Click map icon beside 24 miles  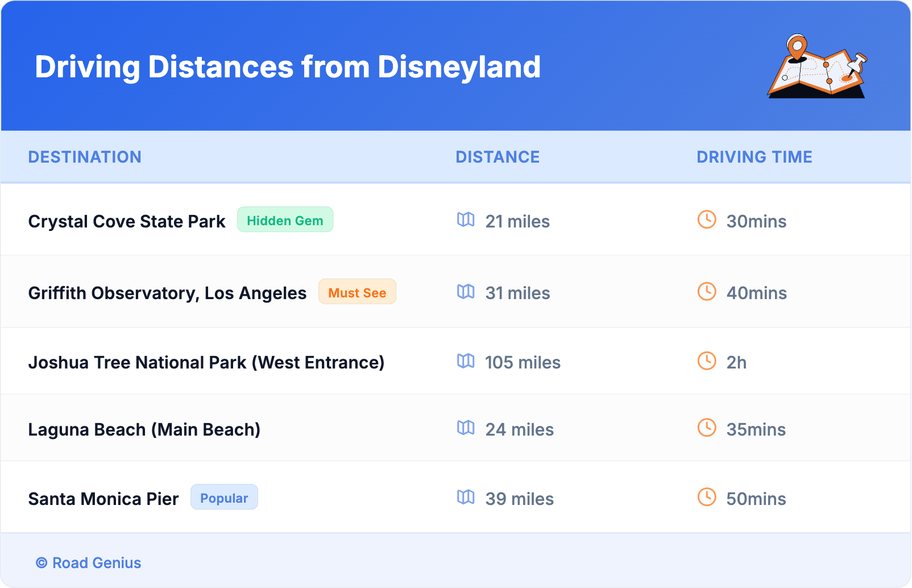(x=466, y=428)
